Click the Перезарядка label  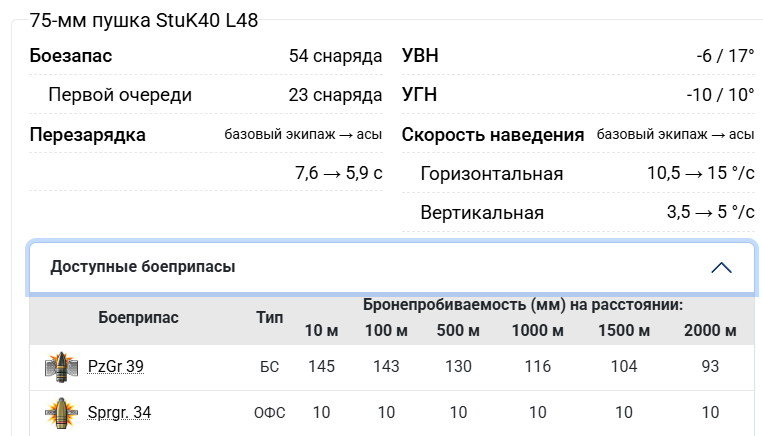pyautogui.click(x=88, y=135)
